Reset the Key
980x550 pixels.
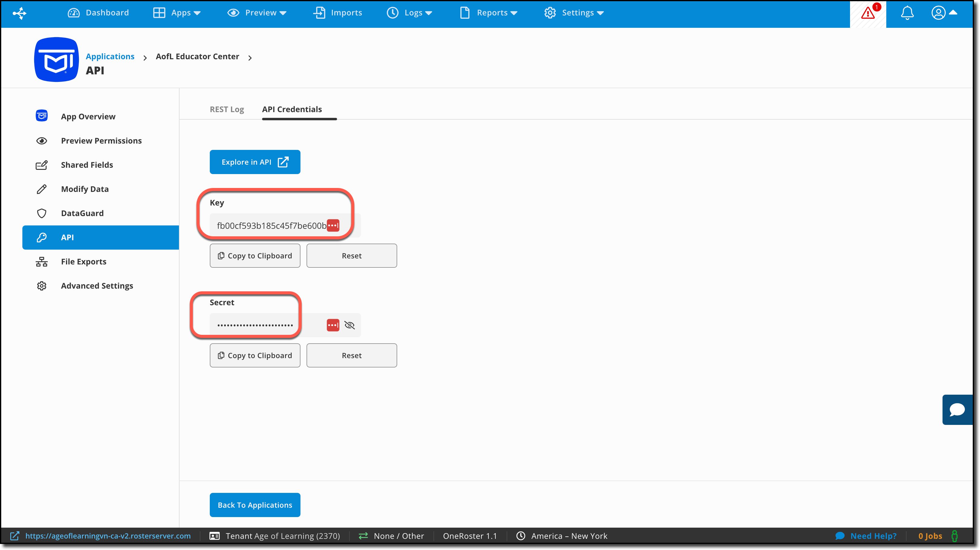click(352, 256)
